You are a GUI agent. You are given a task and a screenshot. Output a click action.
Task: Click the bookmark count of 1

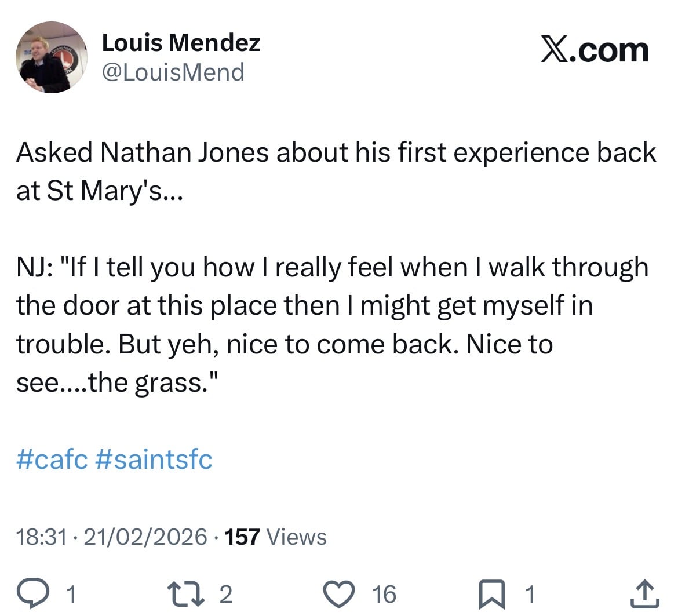[x=529, y=594]
